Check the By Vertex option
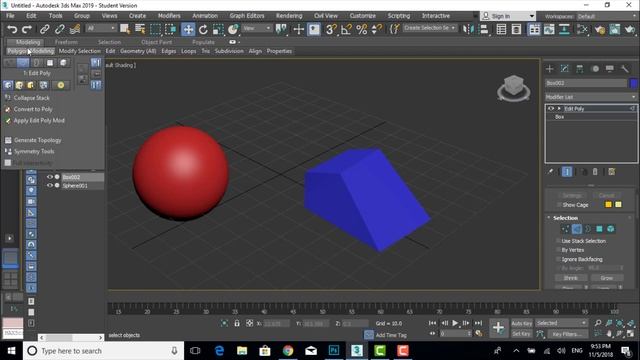The image size is (640, 360). 558,250
